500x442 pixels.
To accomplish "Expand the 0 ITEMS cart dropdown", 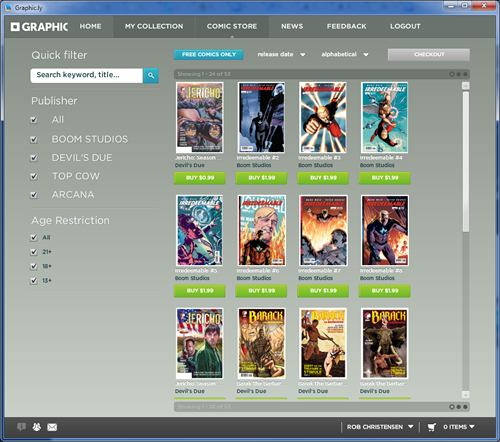I will point(459,427).
